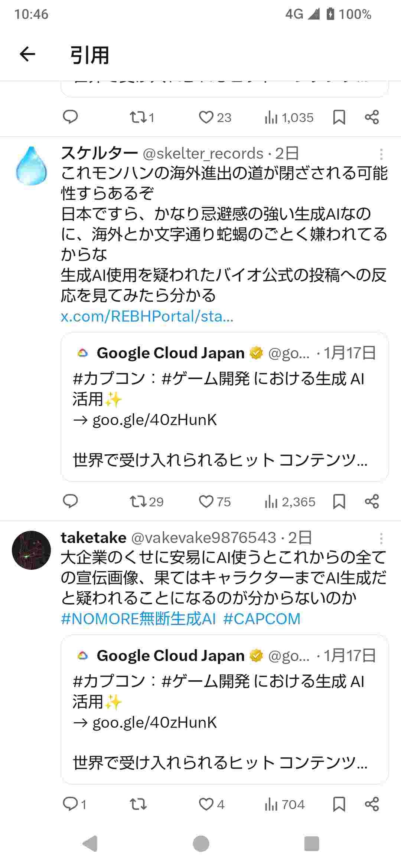401x868 pixels.
Task: Bookmark スケルター's tweet
Action: [x=339, y=502]
